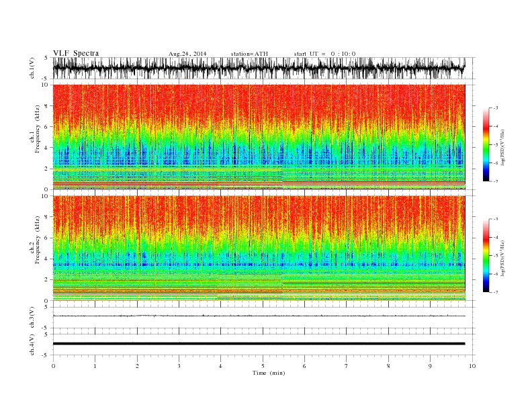This screenshot has height=411, width=532.
Task: Click the "-7" tick on ch.1 colorbar
Action: [x=496, y=181]
